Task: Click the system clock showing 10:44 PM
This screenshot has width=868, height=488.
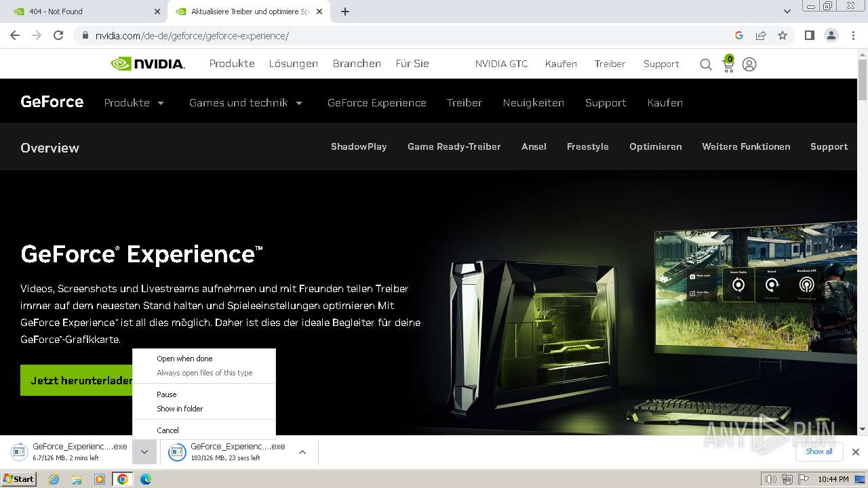Action: tap(833, 479)
